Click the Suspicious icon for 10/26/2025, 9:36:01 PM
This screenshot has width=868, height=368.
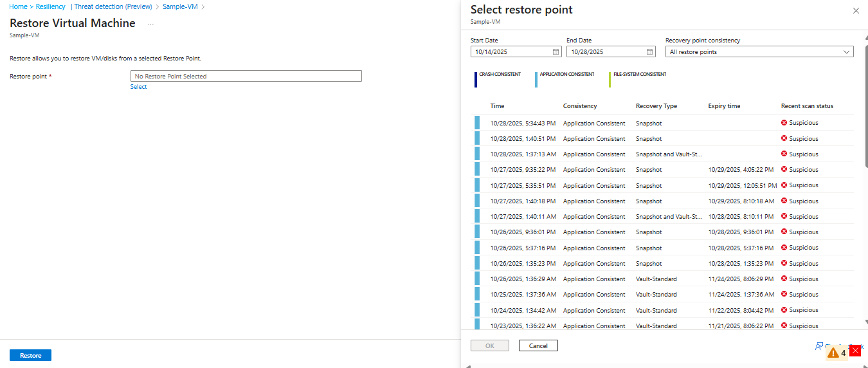(784, 232)
